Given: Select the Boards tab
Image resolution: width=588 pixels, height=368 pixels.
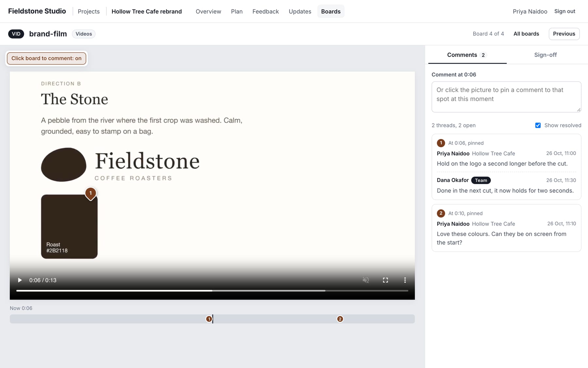Looking at the screenshot, I should (x=331, y=11).
